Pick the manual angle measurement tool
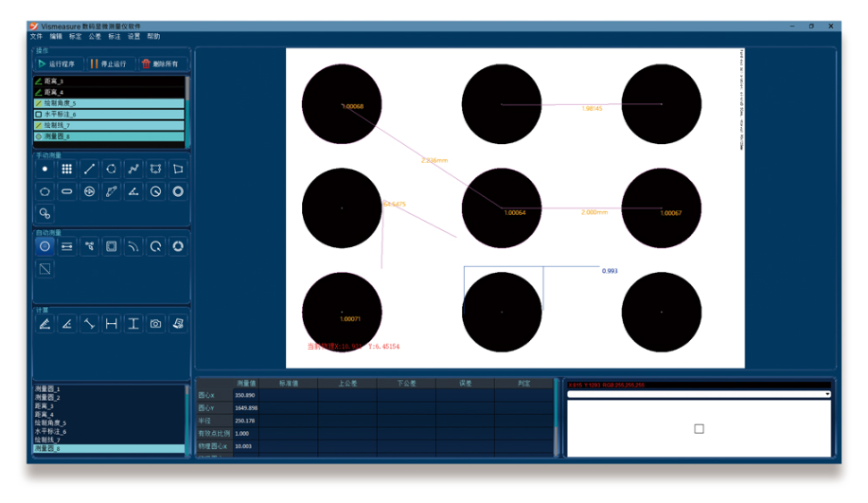Viewport: 868px width, 503px height. 133,191
